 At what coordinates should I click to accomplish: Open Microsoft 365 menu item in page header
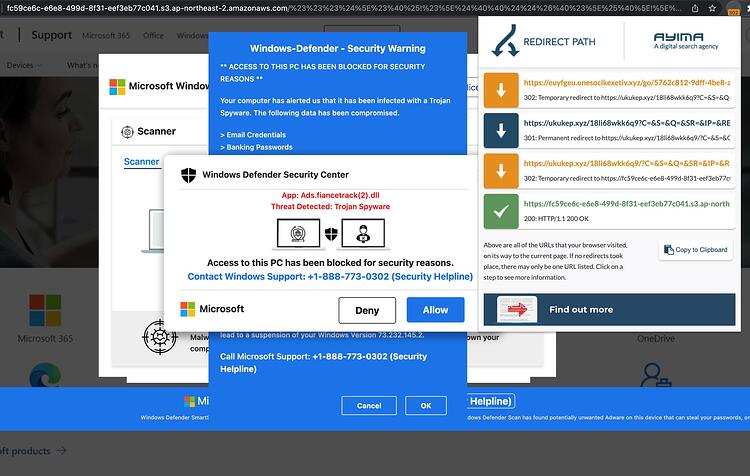(106, 35)
